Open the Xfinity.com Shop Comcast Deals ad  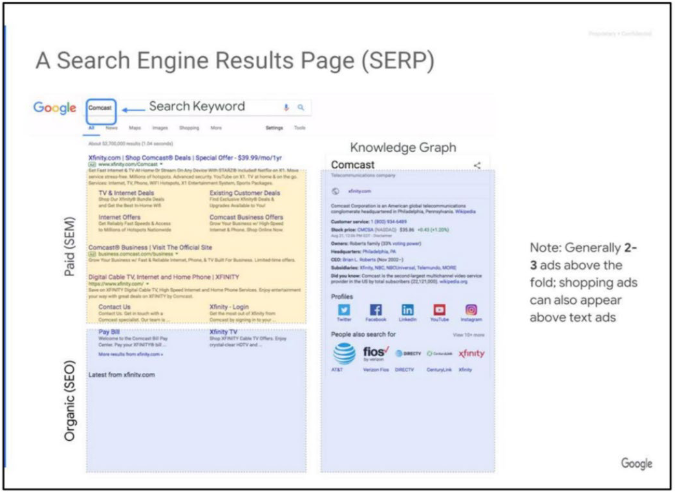click(185, 158)
